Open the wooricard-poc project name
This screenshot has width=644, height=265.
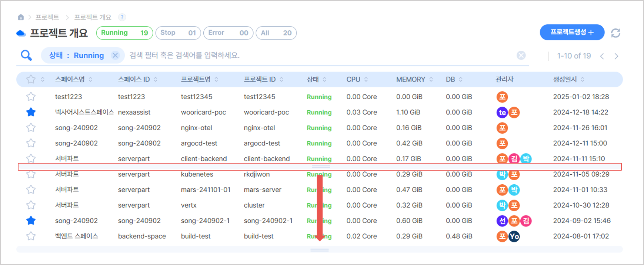(203, 113)
